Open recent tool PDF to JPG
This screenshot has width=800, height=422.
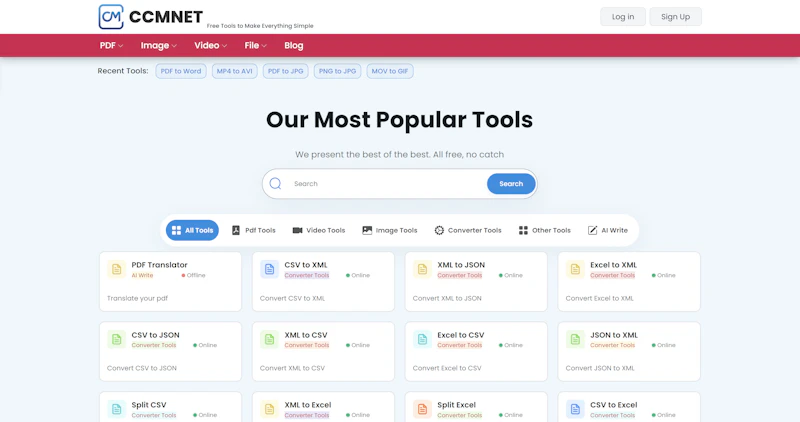pyautogui.click(x=286, y=71)
